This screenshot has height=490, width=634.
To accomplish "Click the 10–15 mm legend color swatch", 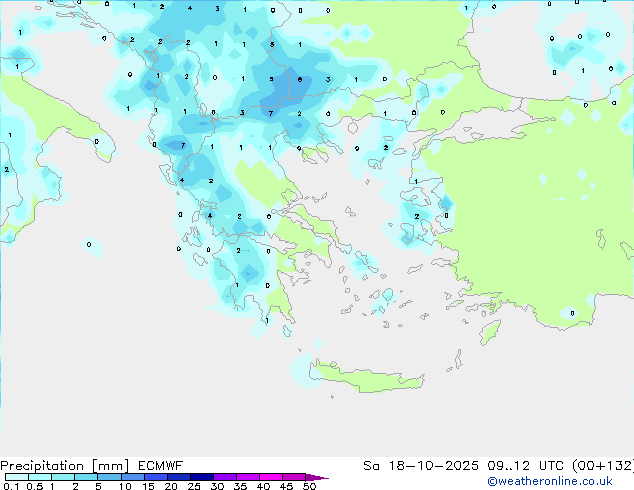I will click(132, 477).
